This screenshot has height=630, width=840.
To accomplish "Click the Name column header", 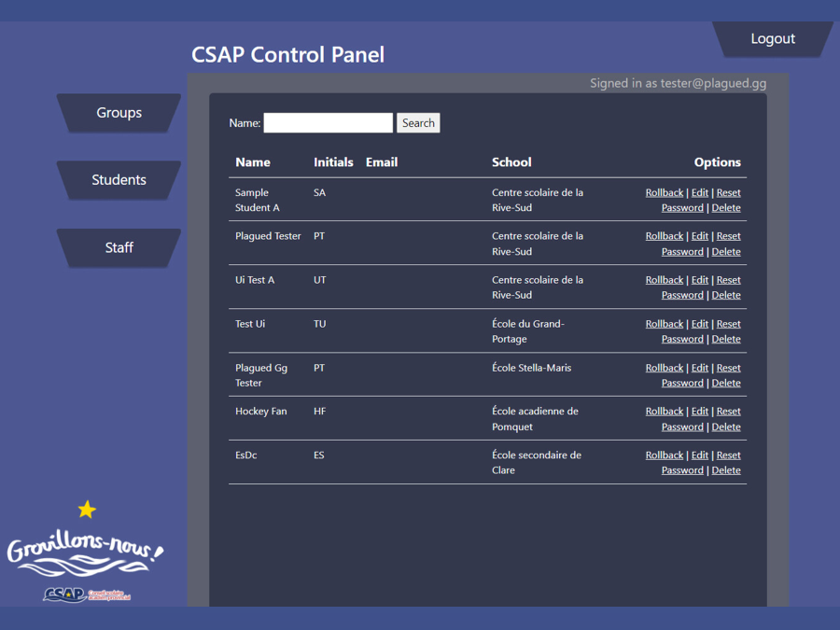I will [253, 162].
